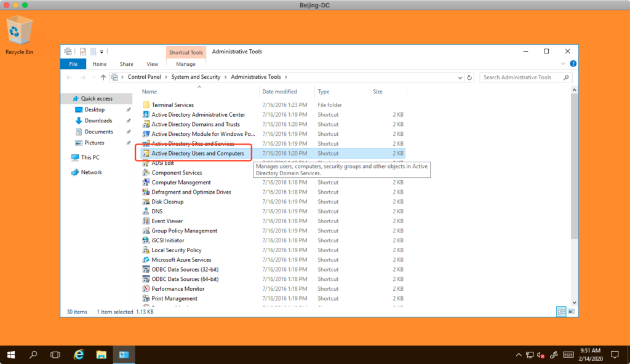
Task: Open the File menu
Action: [x=73, y=64]
